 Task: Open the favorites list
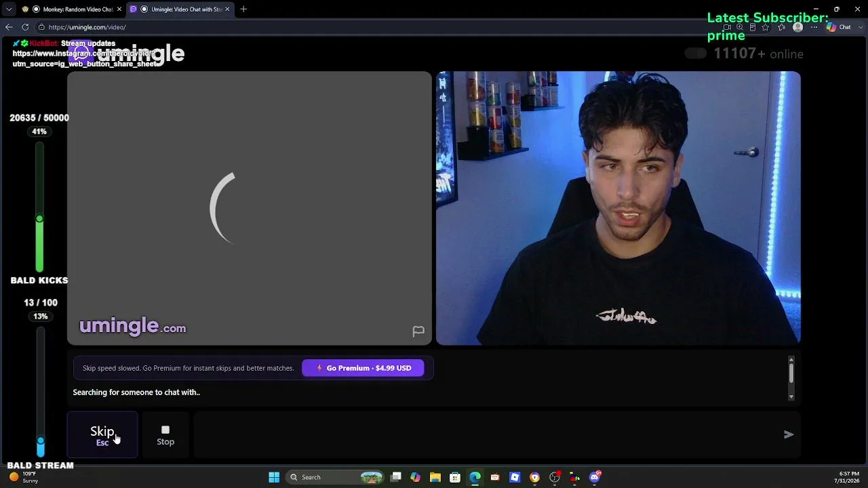click(x=782, y=27)
